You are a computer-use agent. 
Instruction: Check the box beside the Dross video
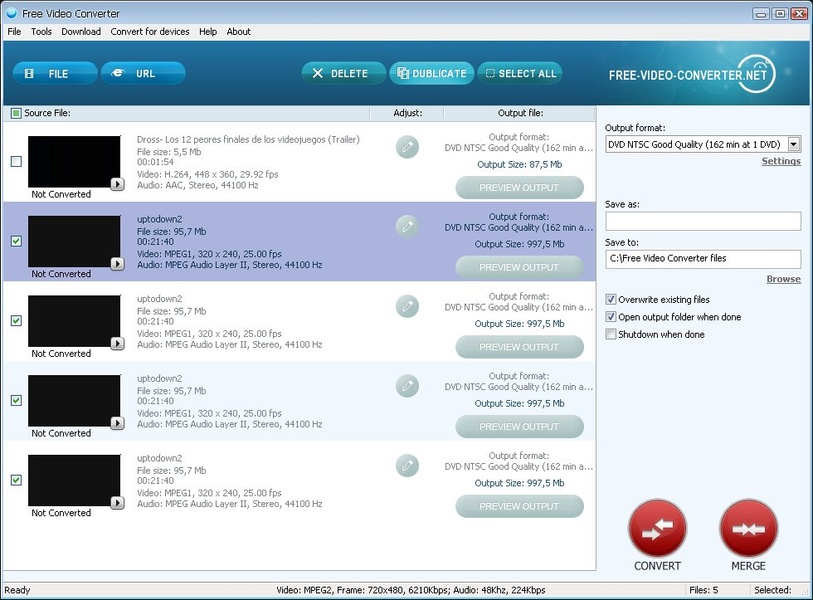point(16,161)
